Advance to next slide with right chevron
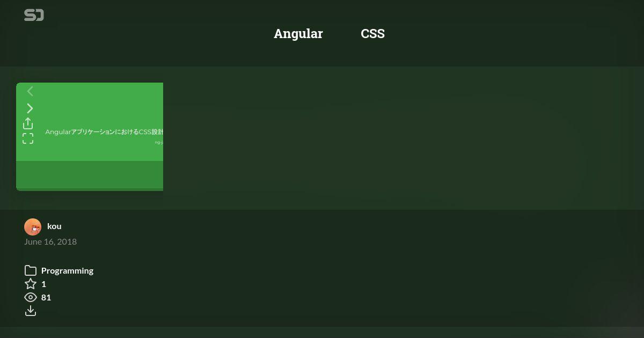The image size is (644, 338). tap(30, 108)
